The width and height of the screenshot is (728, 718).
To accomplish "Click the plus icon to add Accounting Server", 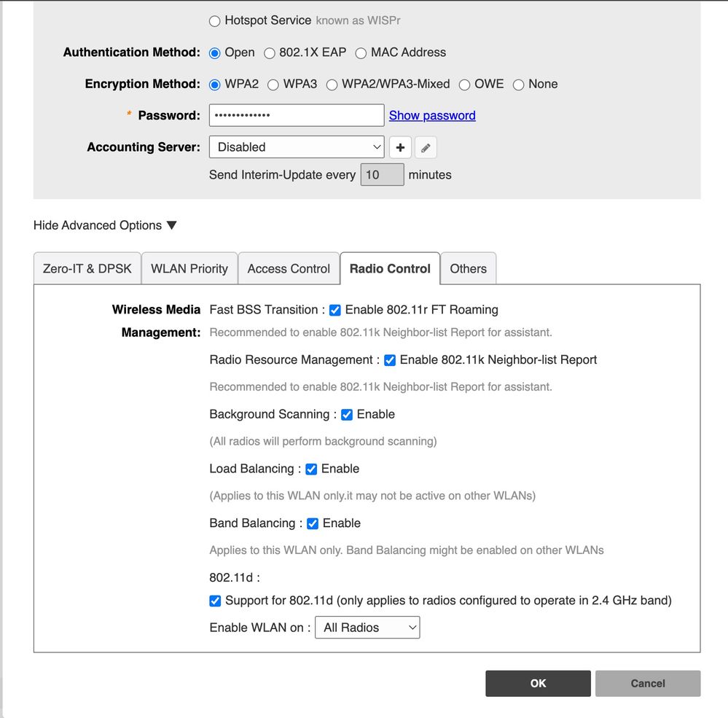I will 400,147.
